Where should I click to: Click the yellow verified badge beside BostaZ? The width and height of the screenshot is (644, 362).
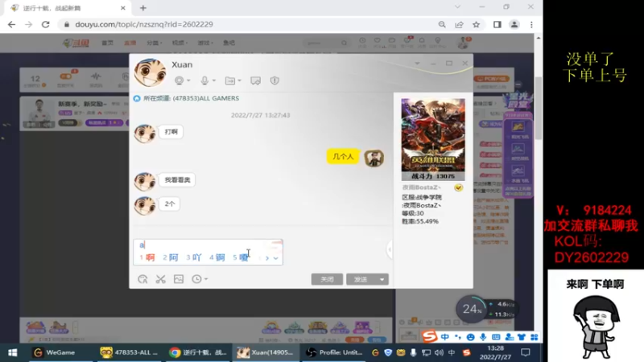[x=458, y=187]
